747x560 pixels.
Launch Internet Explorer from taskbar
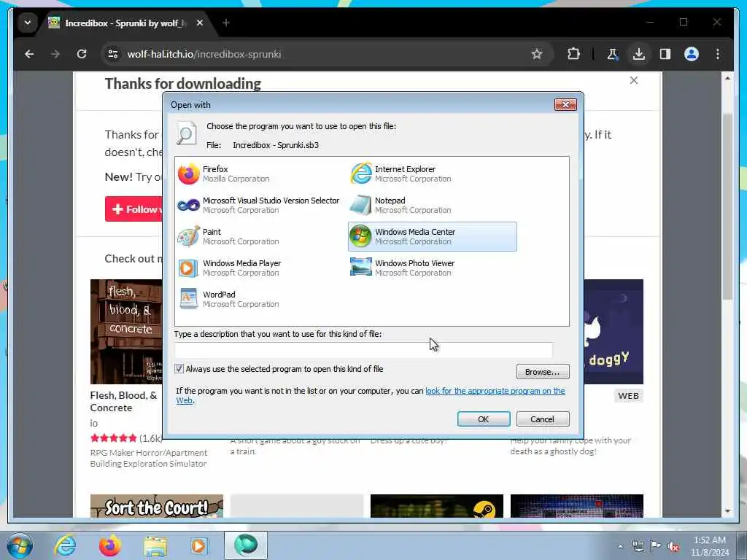(x=65, y=545)
